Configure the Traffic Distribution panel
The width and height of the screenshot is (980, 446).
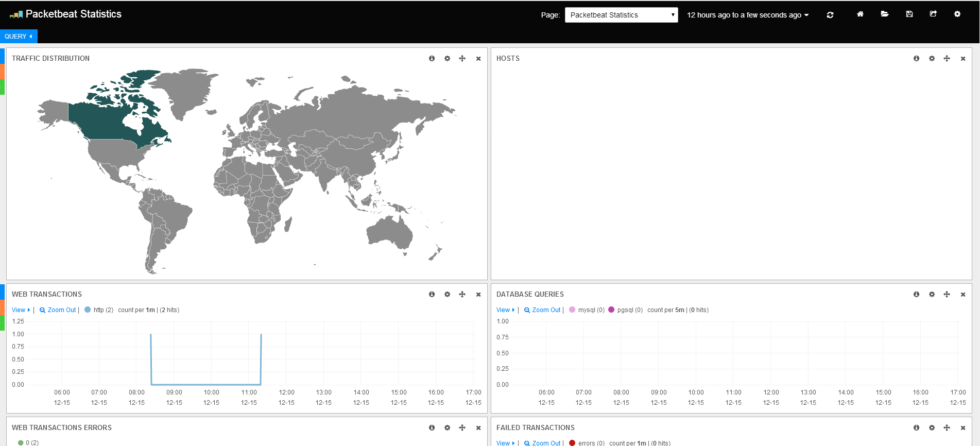[447, 59]
